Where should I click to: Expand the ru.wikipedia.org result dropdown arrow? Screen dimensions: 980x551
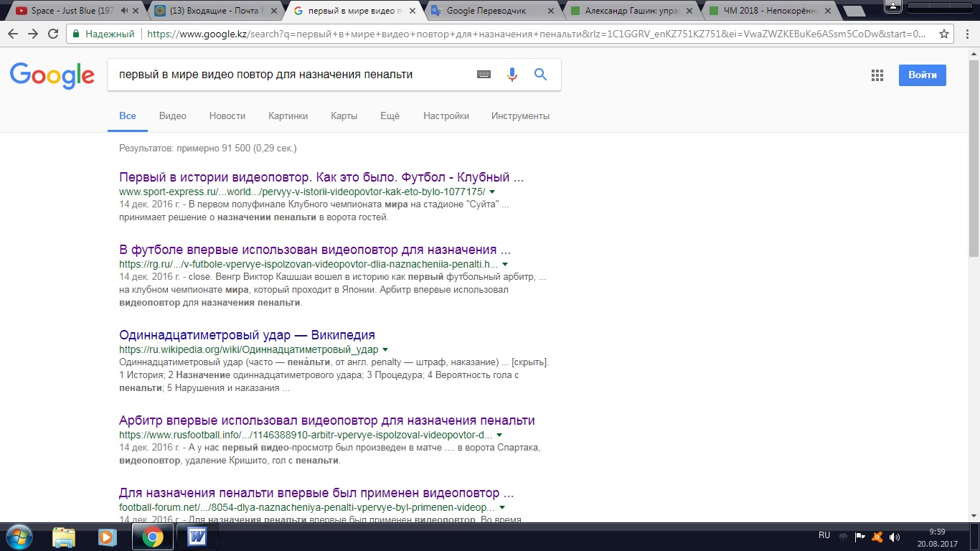(385, 350)
